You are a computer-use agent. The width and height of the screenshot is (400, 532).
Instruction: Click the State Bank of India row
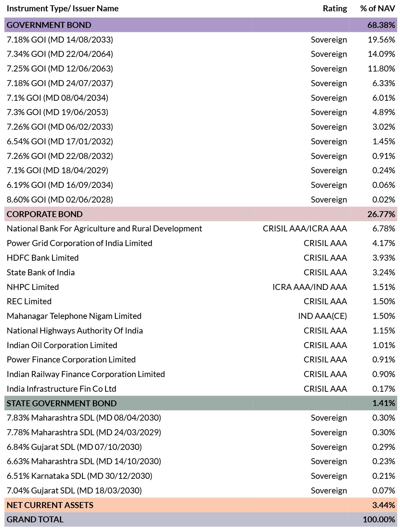pyautogui.click(x=41, y=273)
